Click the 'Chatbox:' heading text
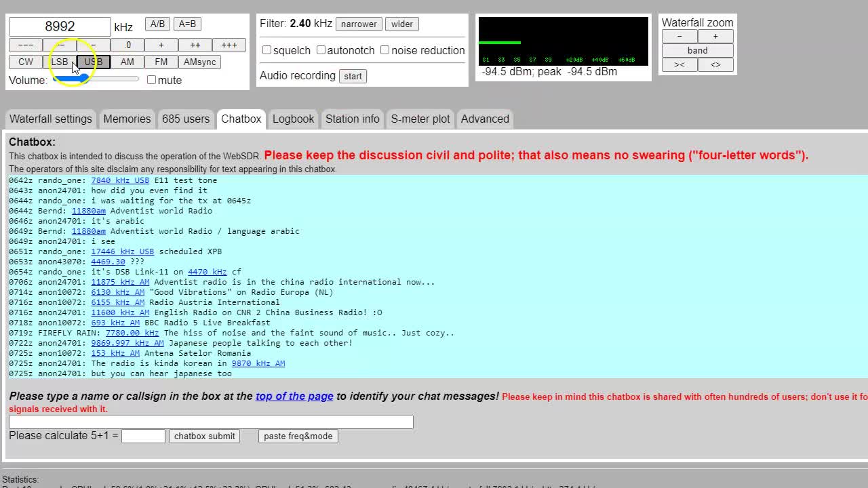This screenshot has width=868, height=488. (x=32, y=142)
